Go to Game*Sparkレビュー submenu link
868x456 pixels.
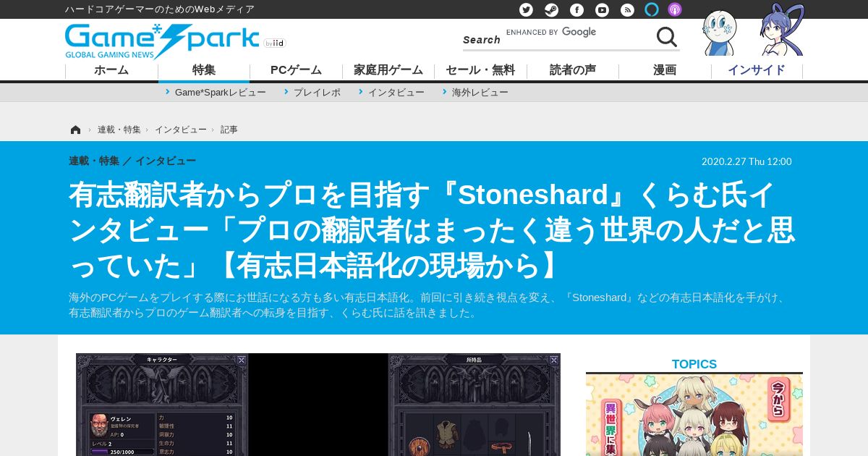[220, 93]
